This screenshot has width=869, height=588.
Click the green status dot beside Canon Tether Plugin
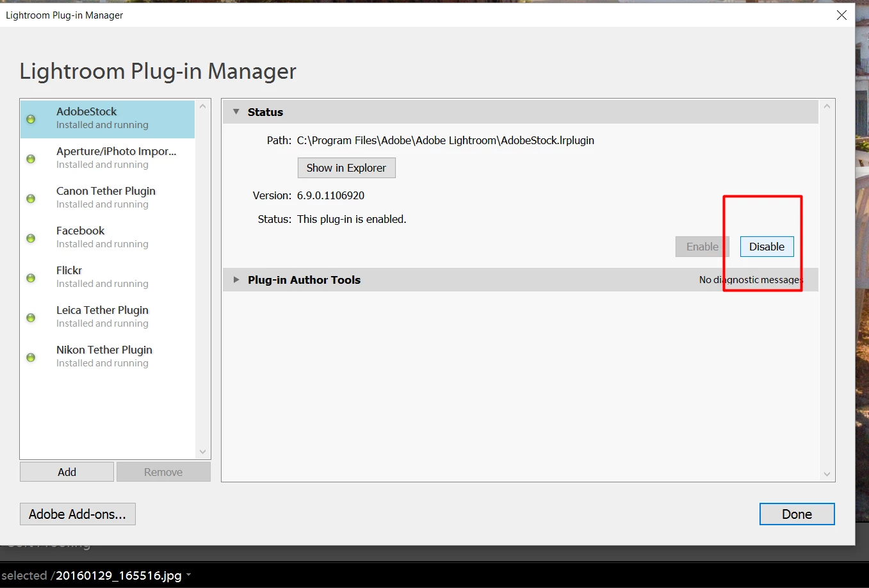click(31, 199)
